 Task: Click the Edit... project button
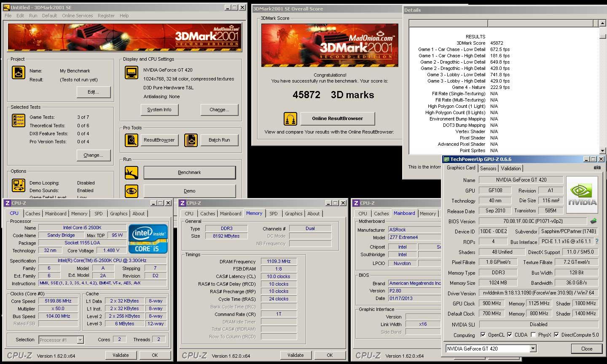tap(94, 92)
